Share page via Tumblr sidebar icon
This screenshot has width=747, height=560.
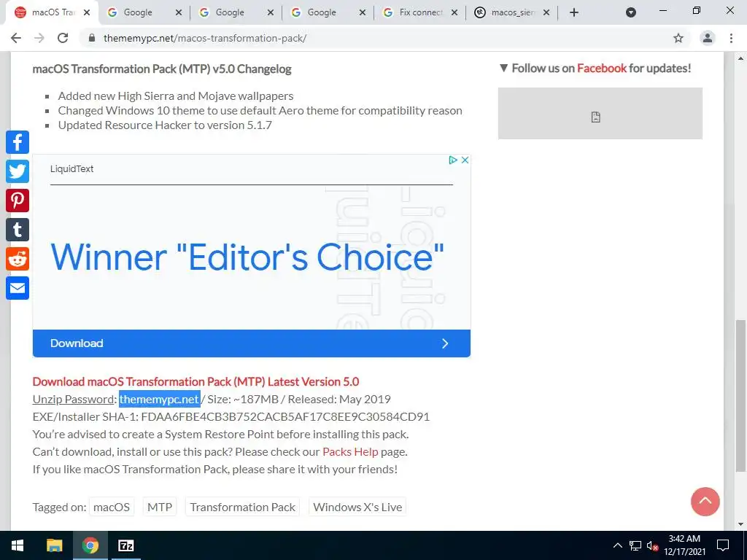[18, 230]
